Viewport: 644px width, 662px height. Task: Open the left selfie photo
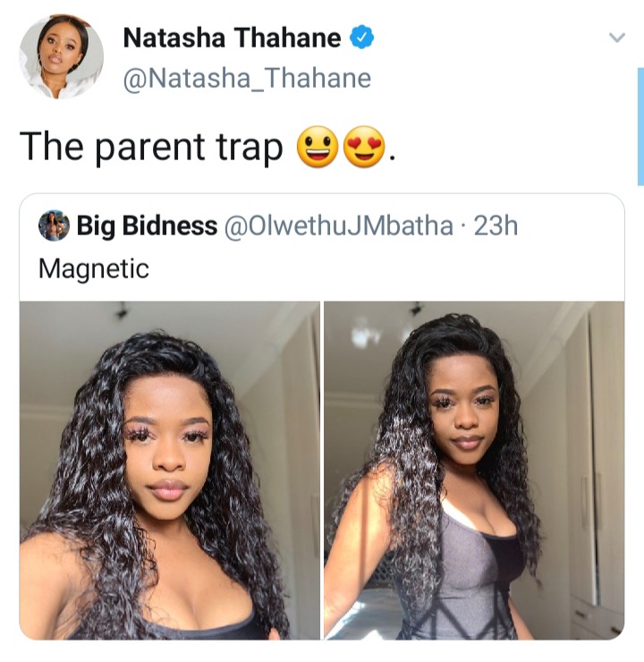click(x=170, y=471)
